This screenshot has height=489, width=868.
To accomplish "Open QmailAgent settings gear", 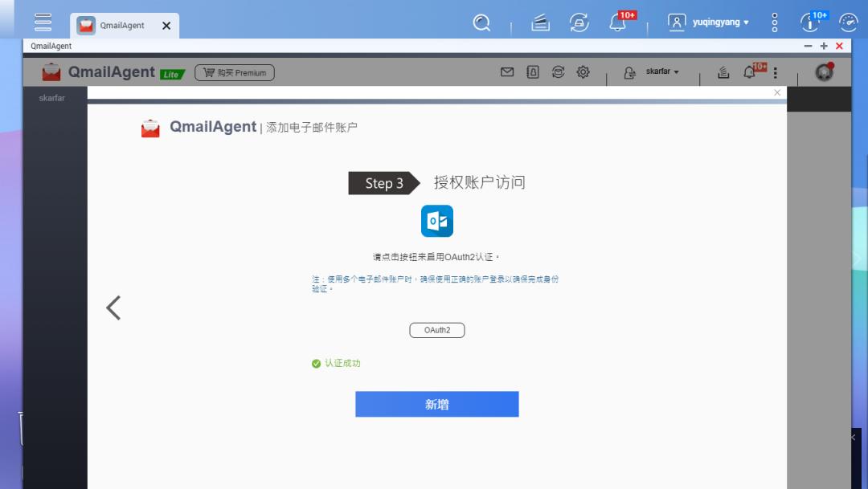I will pyautogui.click(x=583, y=72).
